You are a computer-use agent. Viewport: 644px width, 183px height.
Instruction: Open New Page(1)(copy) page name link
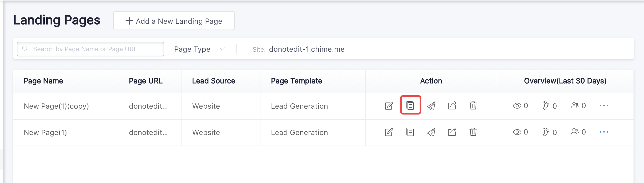tap(56, 106)
